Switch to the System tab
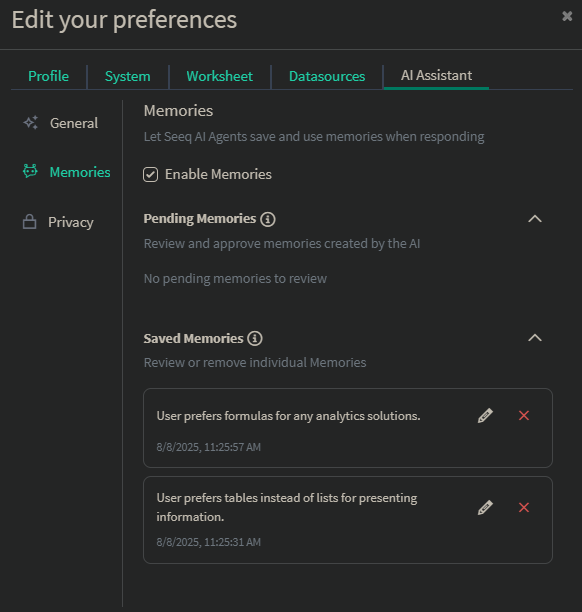The image size is (582, 612). [128, 76]
